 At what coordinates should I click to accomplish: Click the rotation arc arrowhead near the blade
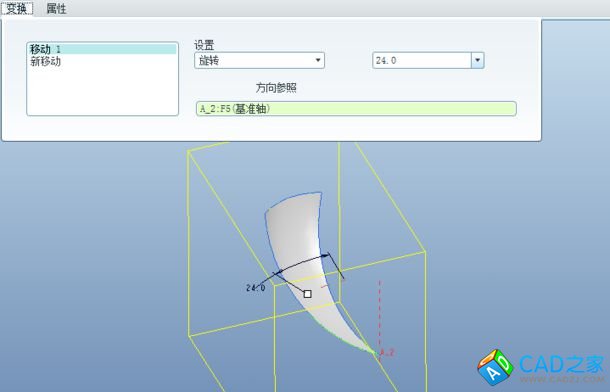click(326, 256)
